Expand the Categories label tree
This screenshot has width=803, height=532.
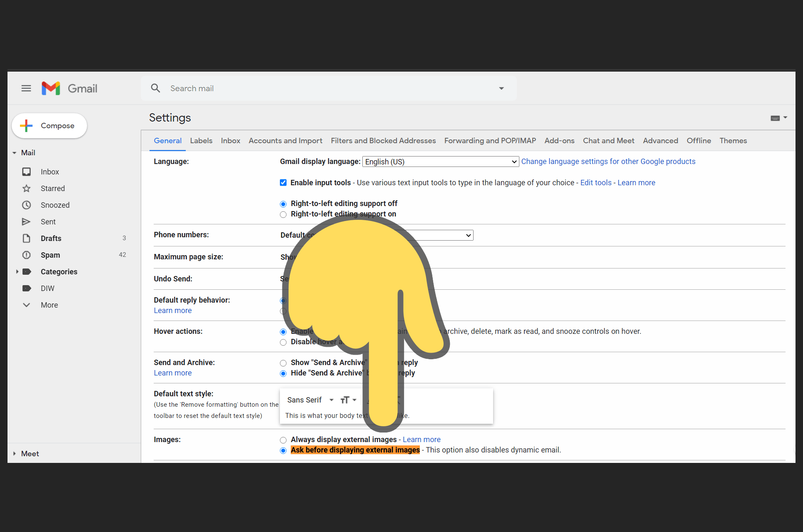(17, 272)
